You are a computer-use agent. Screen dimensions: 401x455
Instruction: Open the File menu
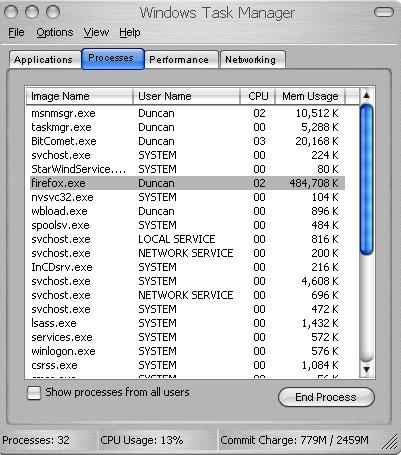click(16, 32)
